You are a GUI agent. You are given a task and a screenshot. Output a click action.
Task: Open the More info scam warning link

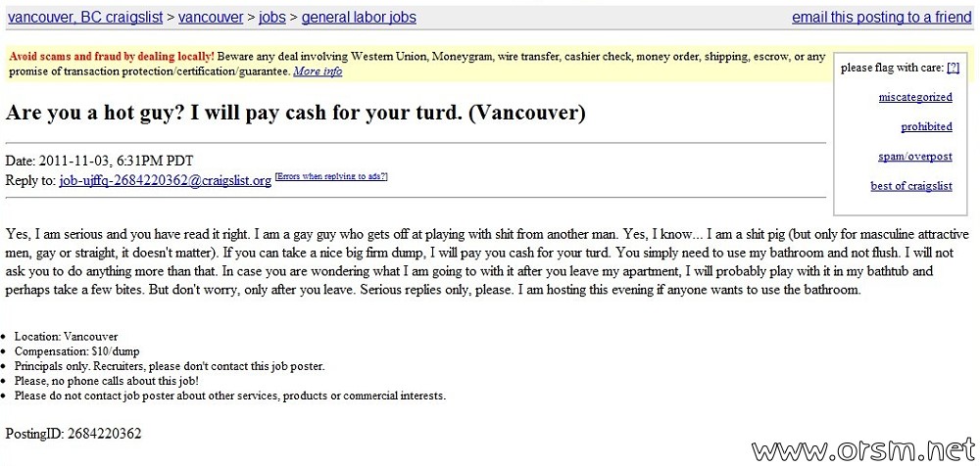point(318,71)
